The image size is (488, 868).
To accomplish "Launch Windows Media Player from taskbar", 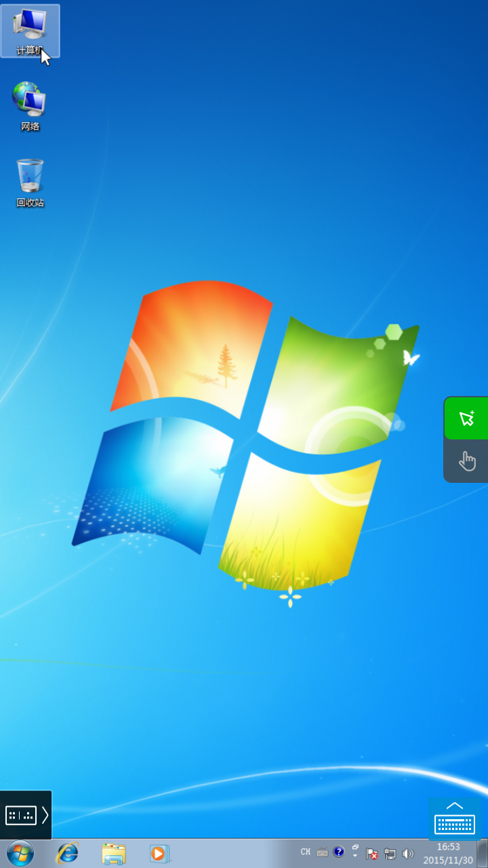I will 159,853.
